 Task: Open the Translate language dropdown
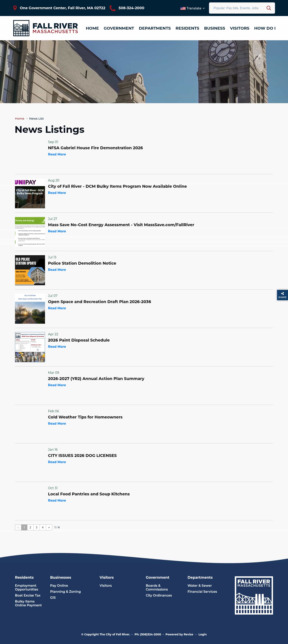tap(192, 8)
